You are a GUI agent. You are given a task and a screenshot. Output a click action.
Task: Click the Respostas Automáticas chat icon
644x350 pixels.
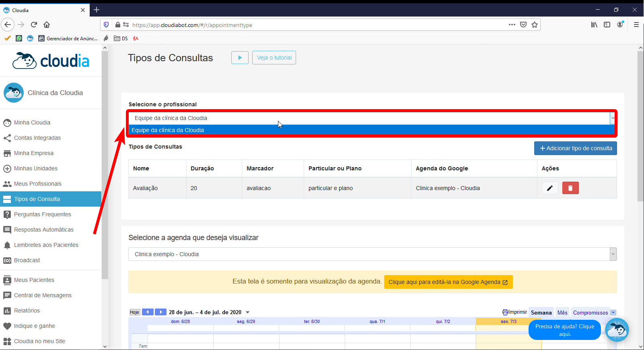click(7, 230)
